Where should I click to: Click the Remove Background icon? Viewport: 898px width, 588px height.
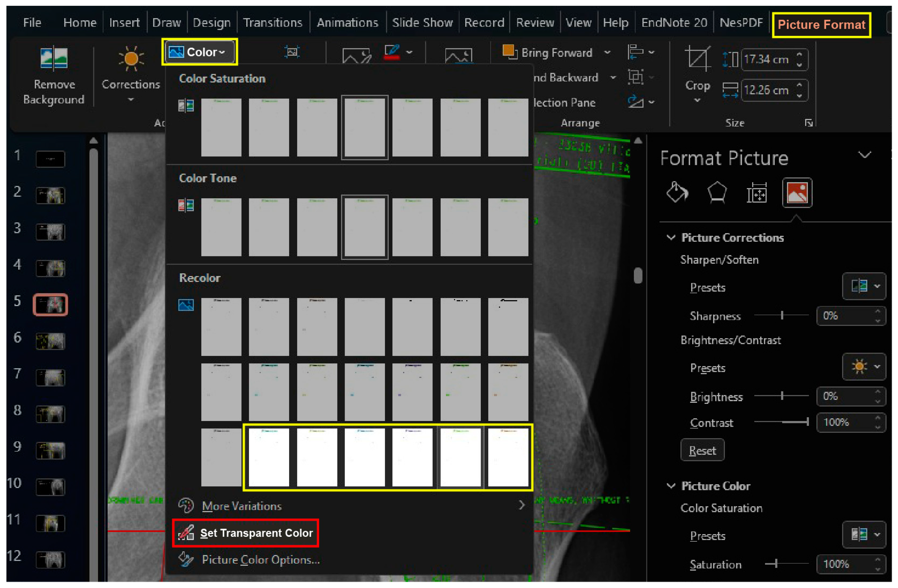(x=54, y=59)
